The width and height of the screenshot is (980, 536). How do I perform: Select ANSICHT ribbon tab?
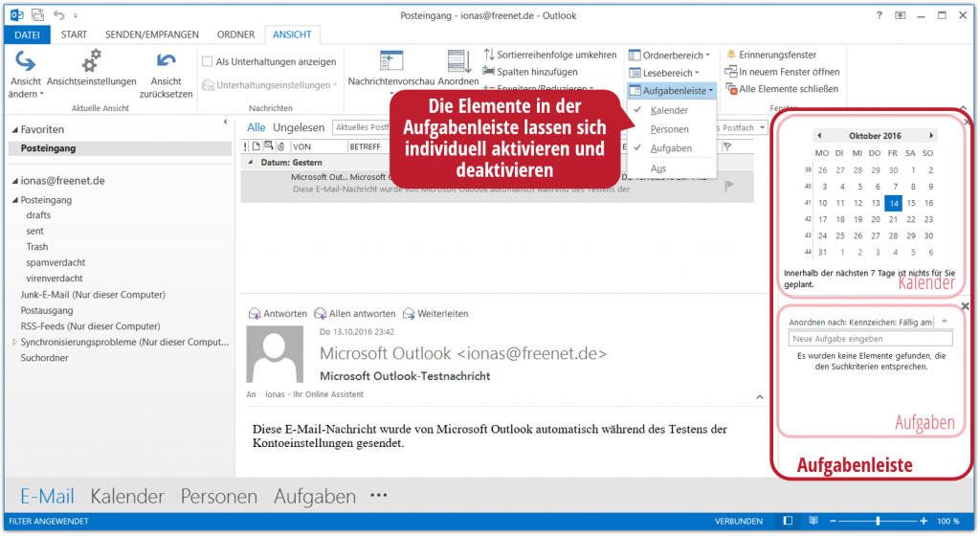[292, 35]
